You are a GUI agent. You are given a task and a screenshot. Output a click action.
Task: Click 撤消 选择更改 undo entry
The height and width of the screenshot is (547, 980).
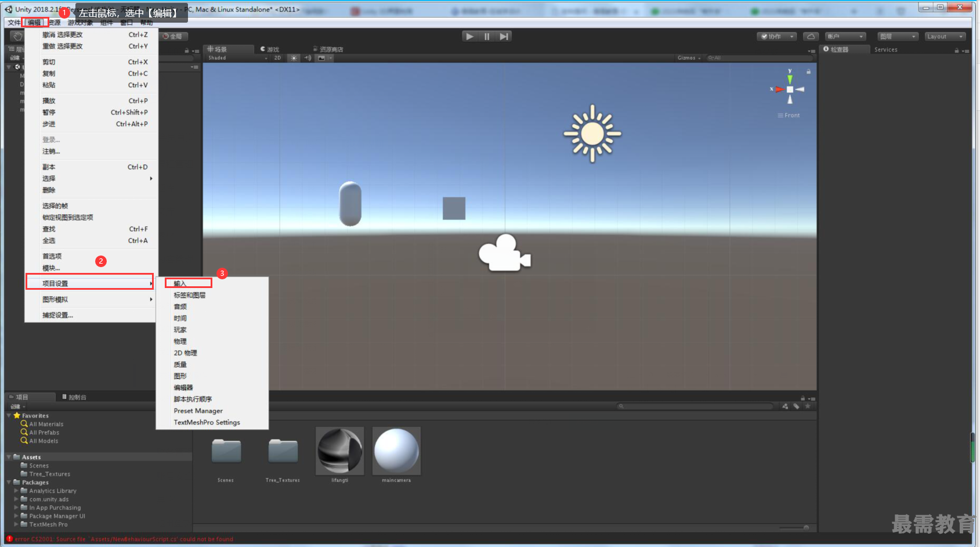(x=90, y=35)
